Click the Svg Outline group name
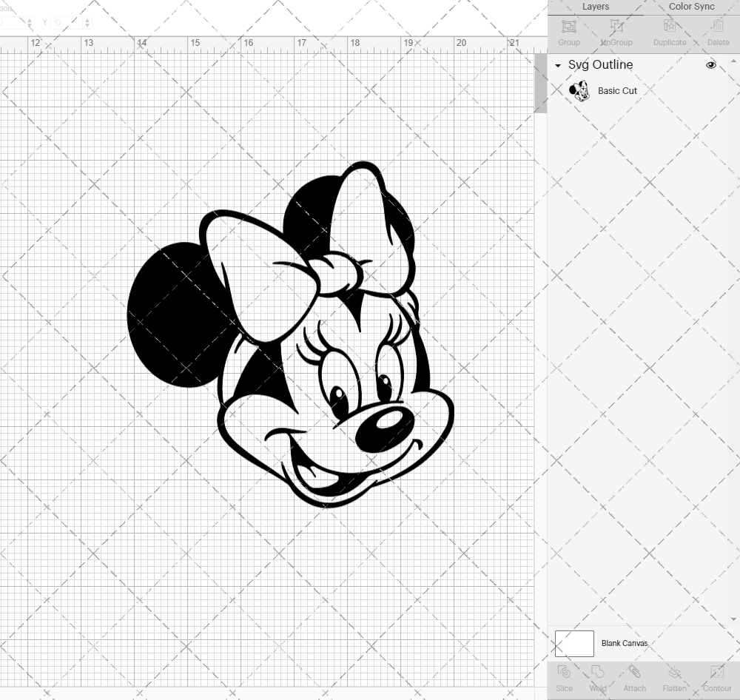The width and height of the screenshot is (740, 700). click(600, 64)
